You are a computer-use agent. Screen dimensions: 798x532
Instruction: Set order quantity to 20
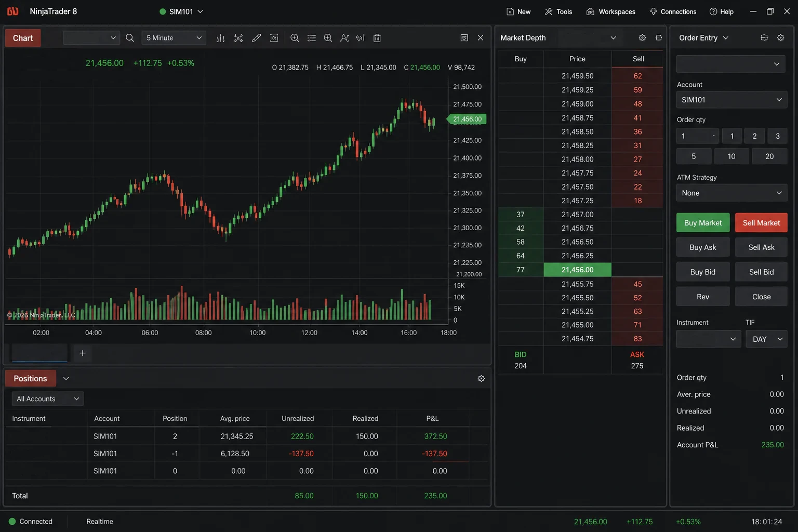tap(769, 156)
